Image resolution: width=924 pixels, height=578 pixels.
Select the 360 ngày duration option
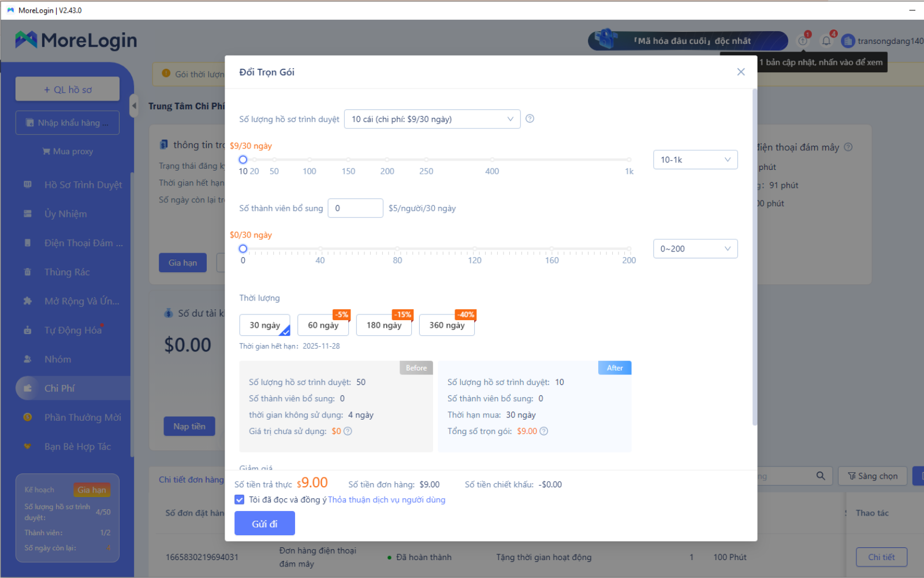[x=447, y=325]
